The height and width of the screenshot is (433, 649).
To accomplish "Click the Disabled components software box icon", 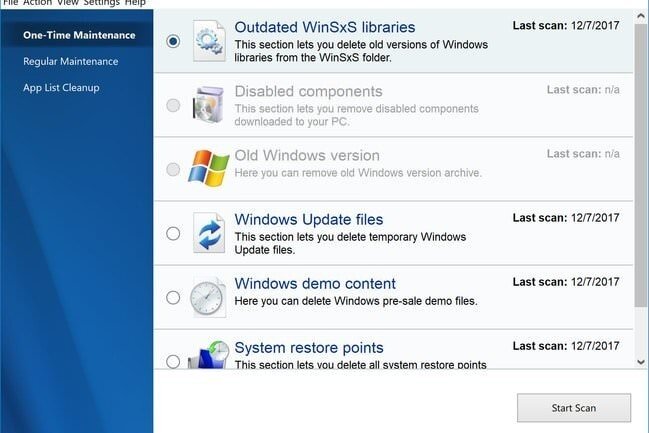I will pos(208,104).
